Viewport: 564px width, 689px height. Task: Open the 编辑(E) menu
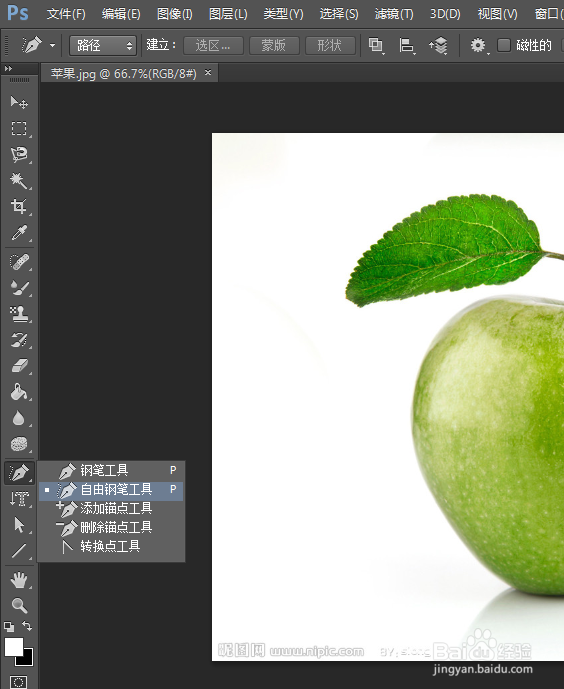[121, 14]
